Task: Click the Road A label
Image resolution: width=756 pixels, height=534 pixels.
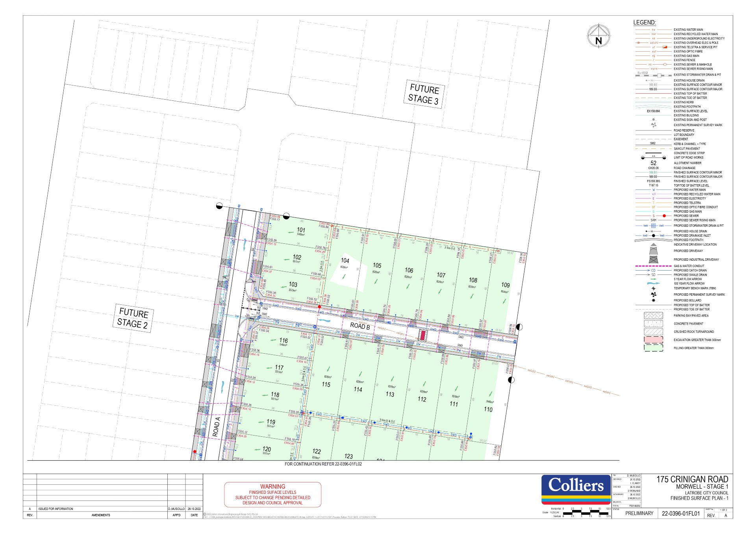Action: 216,426
